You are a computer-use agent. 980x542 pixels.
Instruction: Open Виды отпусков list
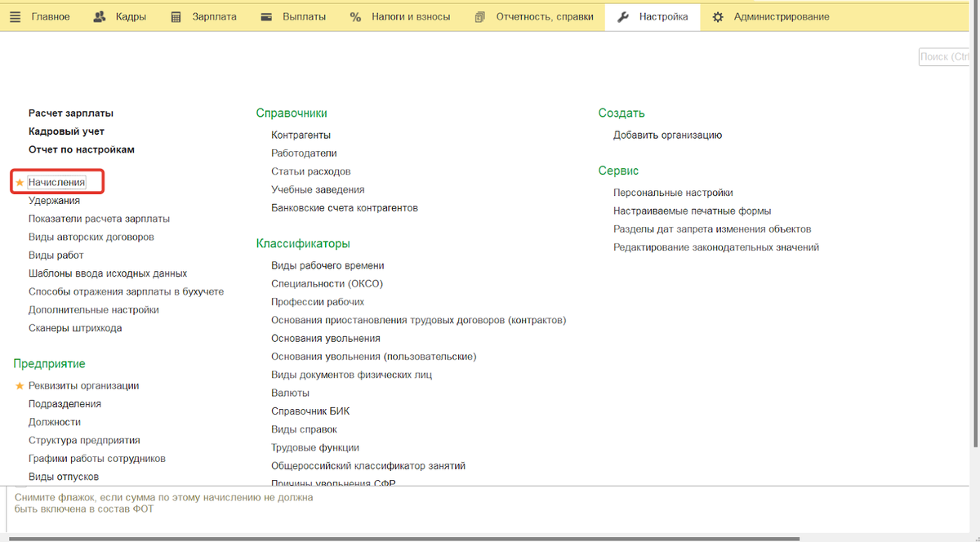click(x=64, y=477)
